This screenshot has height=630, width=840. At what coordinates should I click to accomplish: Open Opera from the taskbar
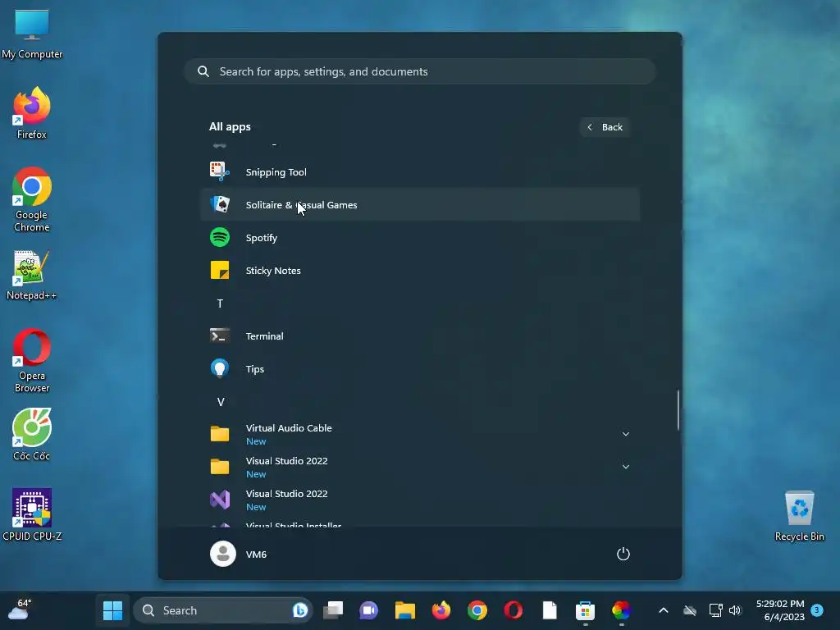point(514,610)
